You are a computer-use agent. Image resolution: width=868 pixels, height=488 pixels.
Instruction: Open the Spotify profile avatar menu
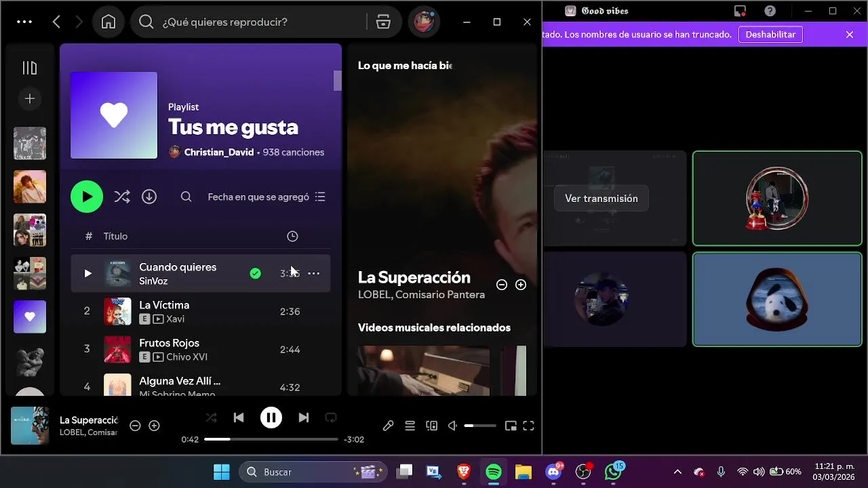(x=425, y=22)
